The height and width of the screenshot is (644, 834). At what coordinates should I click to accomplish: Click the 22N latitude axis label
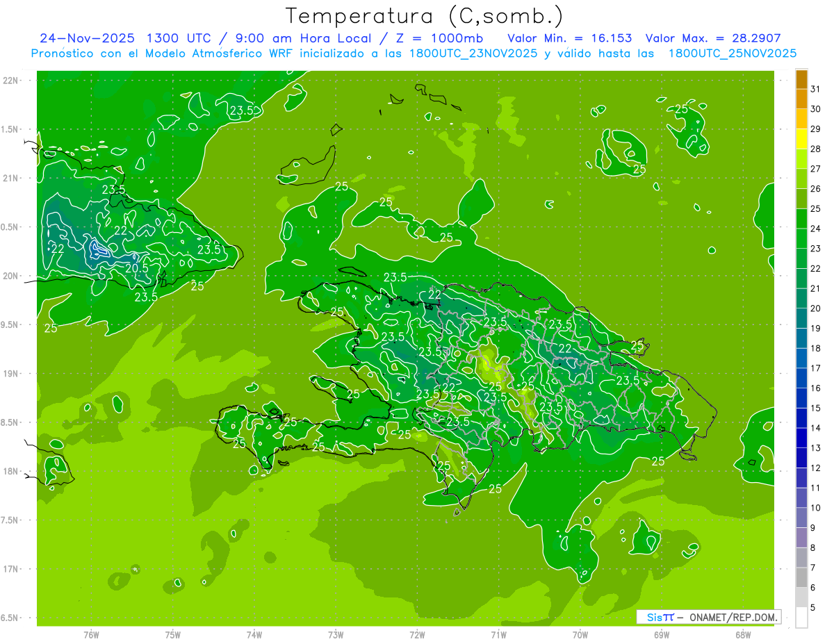tap(10, 81)
